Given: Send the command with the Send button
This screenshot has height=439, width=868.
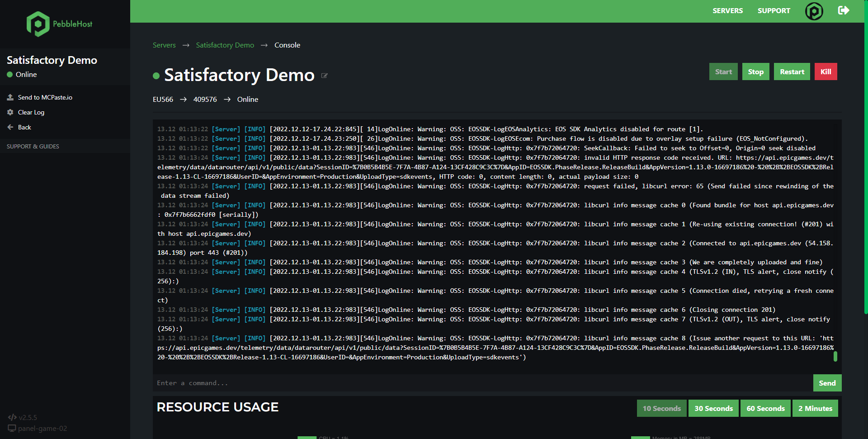Looking at the screenshot, I should tap(827, 383).
